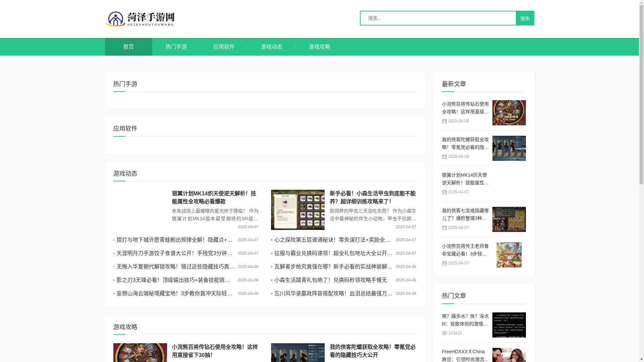
Task: Open 热门文章 sidebar heading
Action: (x=454, y=296)
